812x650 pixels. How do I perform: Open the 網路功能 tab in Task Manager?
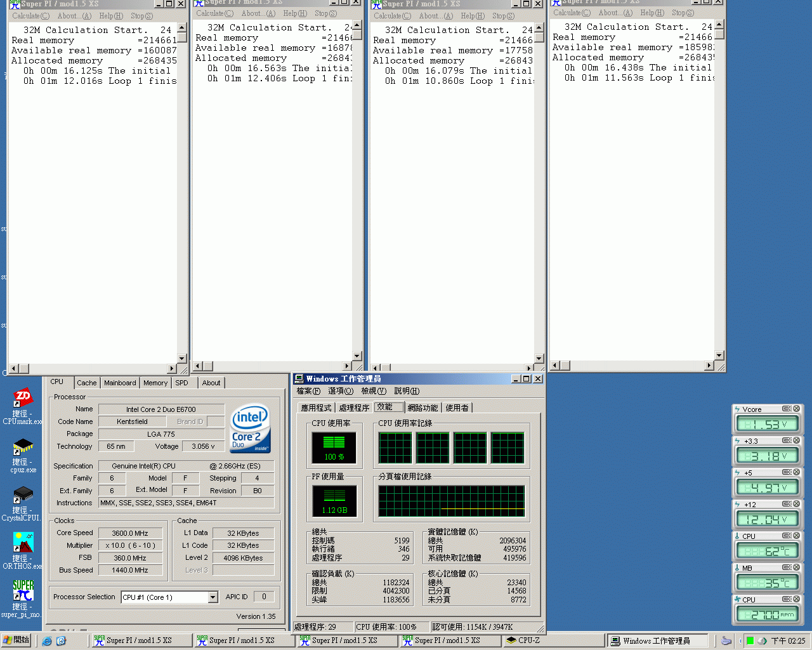pos(422,408)
